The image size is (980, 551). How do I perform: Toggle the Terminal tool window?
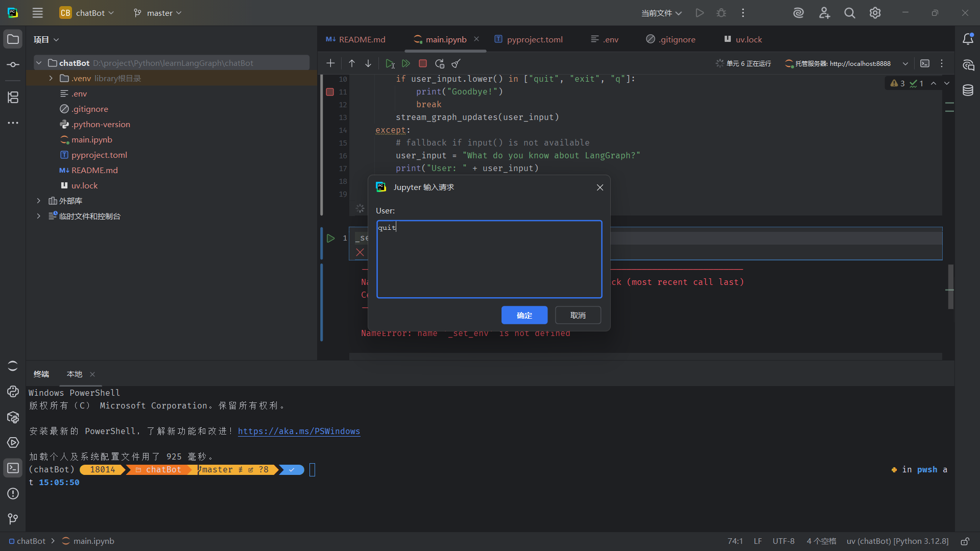click(x=13, y=468)
